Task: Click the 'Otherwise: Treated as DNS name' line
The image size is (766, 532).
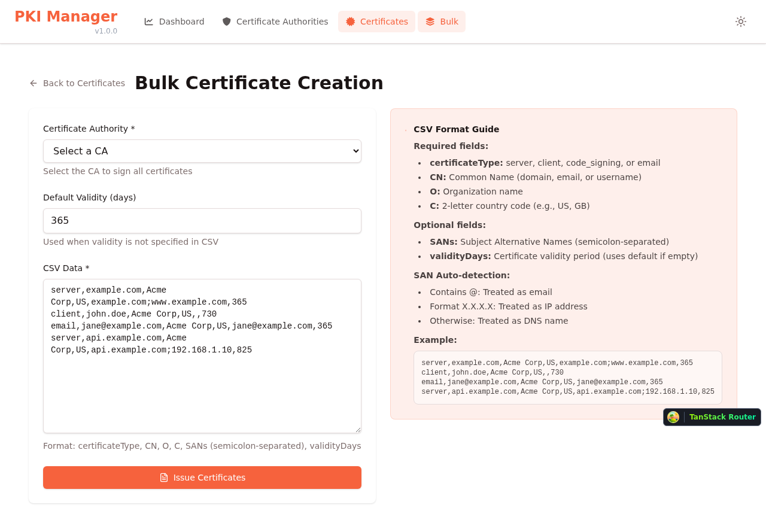Action: pos(499,321)
